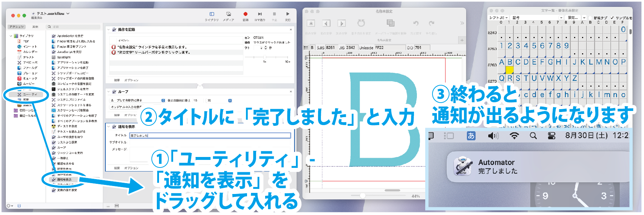Viewport: 644px width, 215px height.
Task: Choose the テキストを読み上げる action
Action: [69, 132]
